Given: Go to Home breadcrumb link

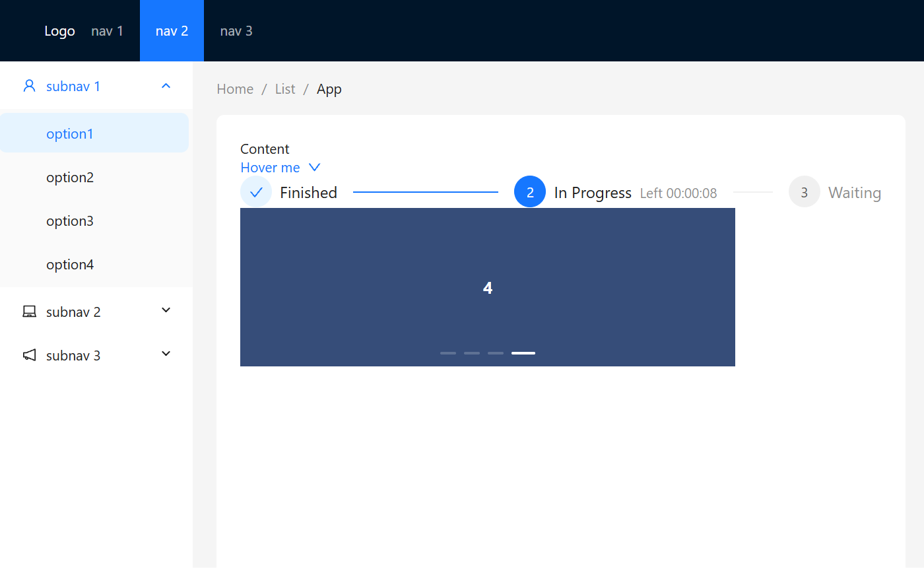Looking at the screenshot, I should pos(235,89).
